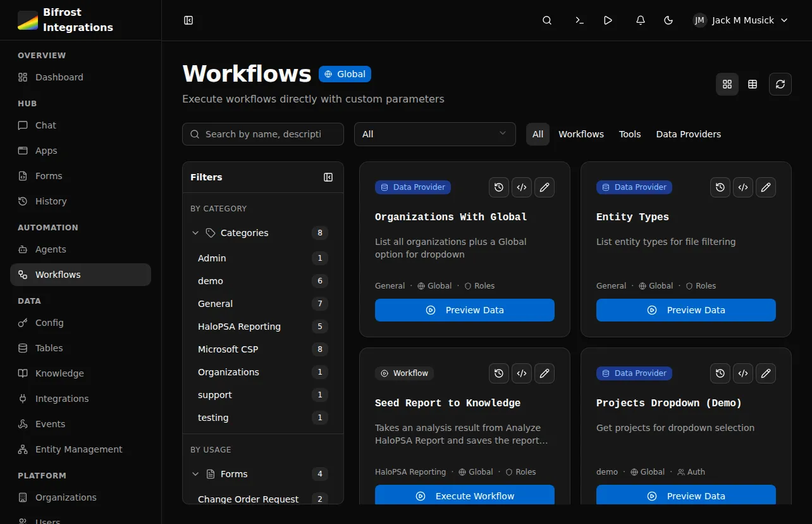Click the search magnifier in the top bar

coord(546,20)
